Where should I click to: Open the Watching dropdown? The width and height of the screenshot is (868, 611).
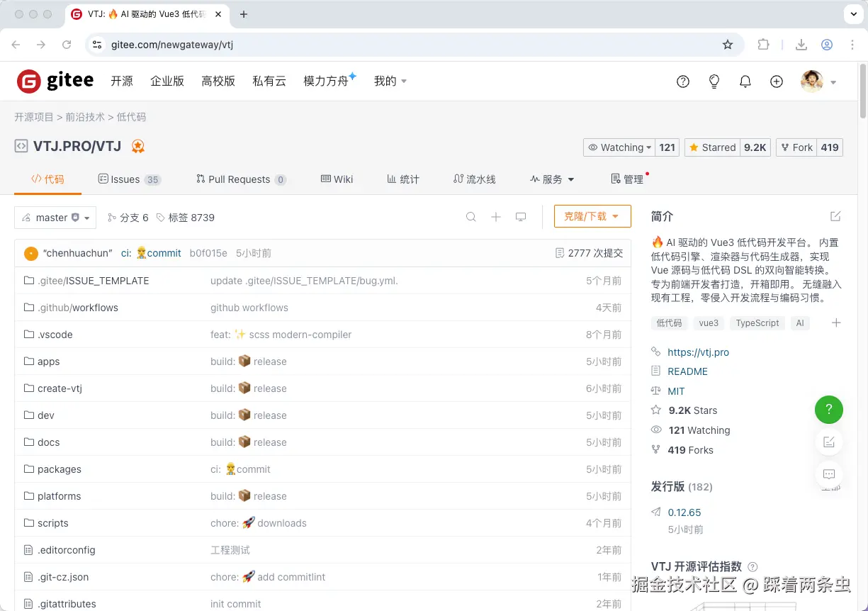(x=620, y=147)
